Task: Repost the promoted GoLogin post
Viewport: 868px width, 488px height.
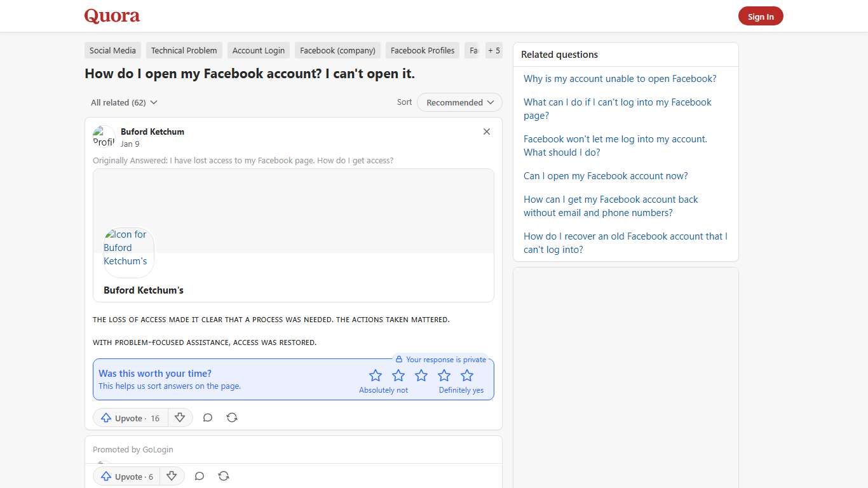Action: click(x=224, y=476)
